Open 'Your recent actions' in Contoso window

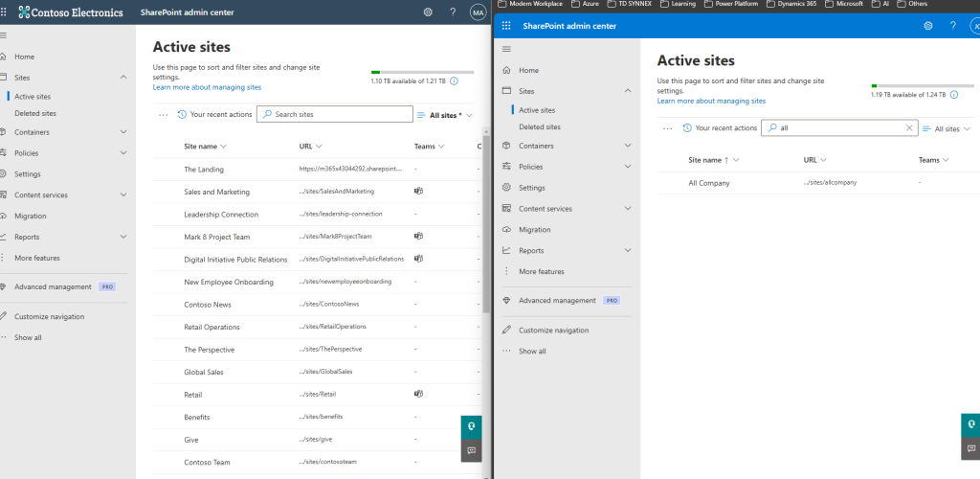[x=214, y=114]
